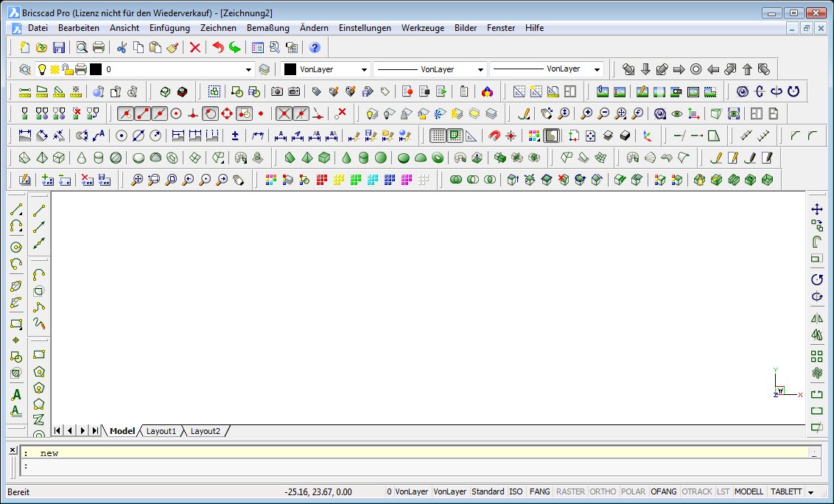The height and width of the screenshot is (504, 834).
Task: Click the Print printer icon in top toolbar
Action: click(x=99, y=47)
